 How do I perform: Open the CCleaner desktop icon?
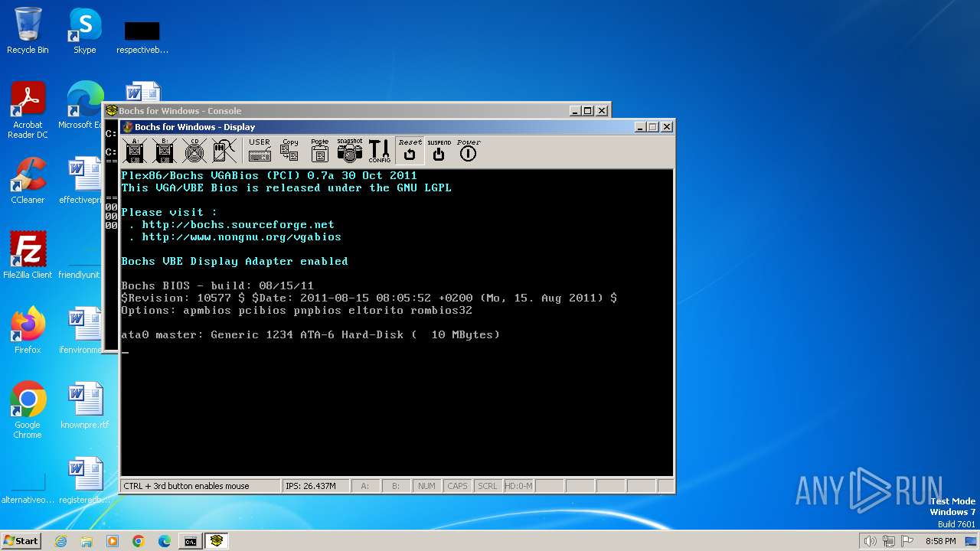(28, 181)
